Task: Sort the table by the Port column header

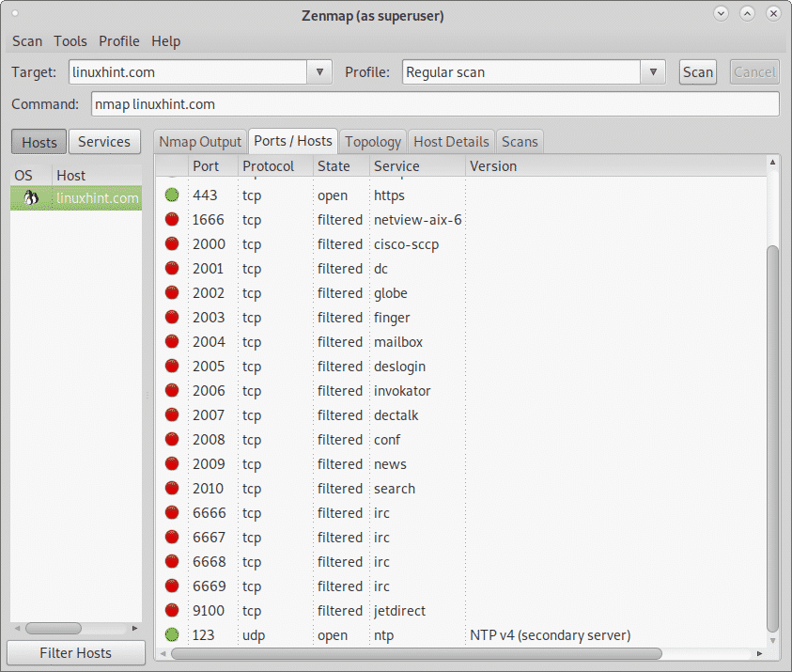Action: point(206,166)
